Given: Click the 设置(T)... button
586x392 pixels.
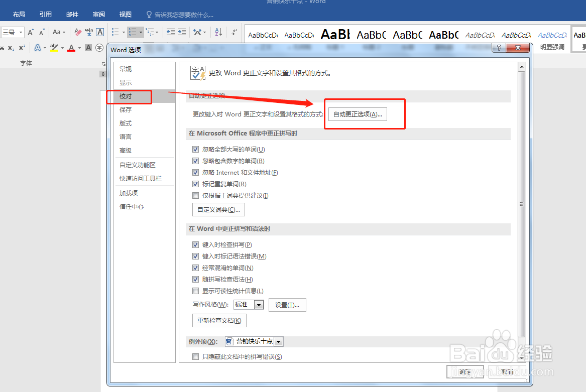Looking at the screenshot, I should 287,305.
